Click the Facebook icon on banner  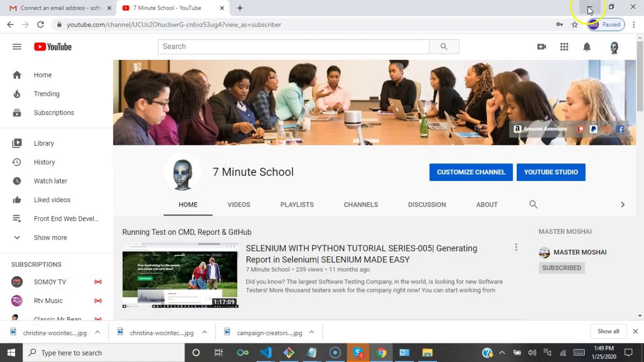coord(620,129)
